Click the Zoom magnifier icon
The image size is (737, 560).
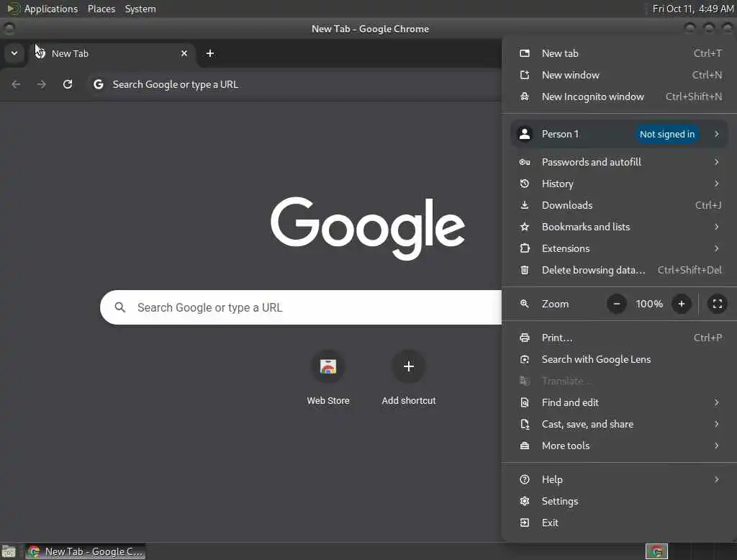coord(525,304)
